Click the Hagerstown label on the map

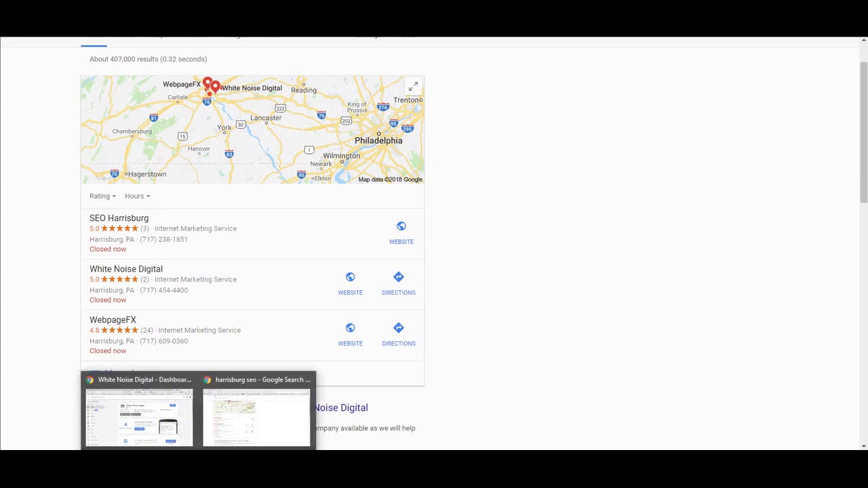coord(147,174)
